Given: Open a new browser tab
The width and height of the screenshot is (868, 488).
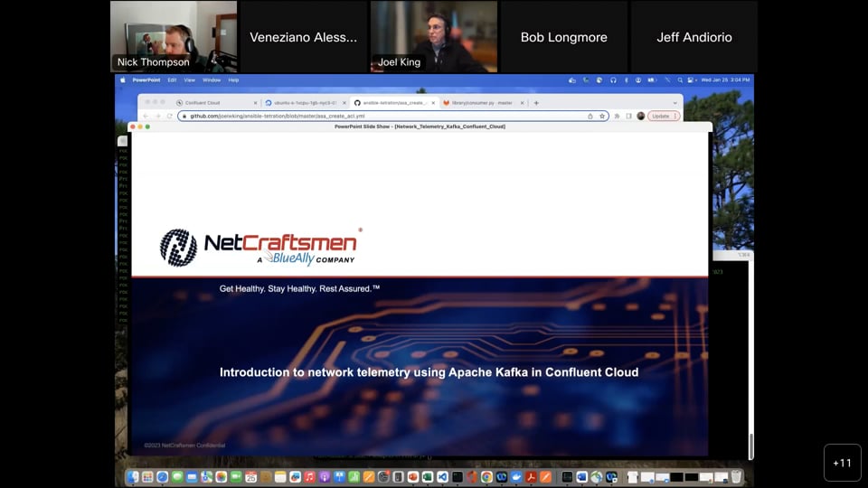Looking at the screenshot, I should pyautogui.click(x=536, y=103).
